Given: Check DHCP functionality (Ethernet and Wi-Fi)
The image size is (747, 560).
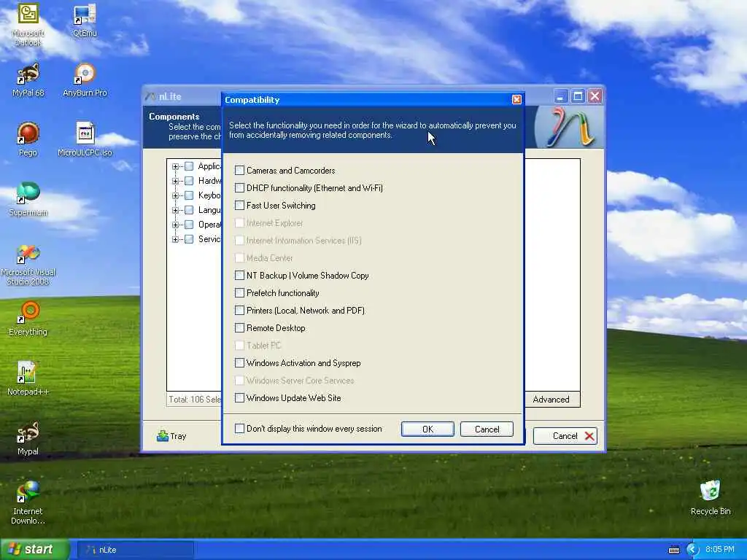Looking at the screenshot, I should (x=239, y=188).
